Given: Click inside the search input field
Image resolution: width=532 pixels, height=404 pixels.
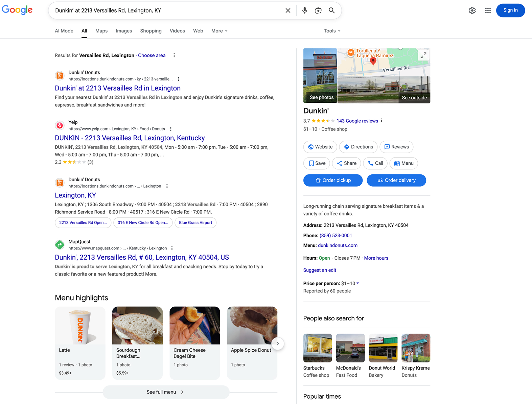Looking at the screenshot, I should (167, 10).
